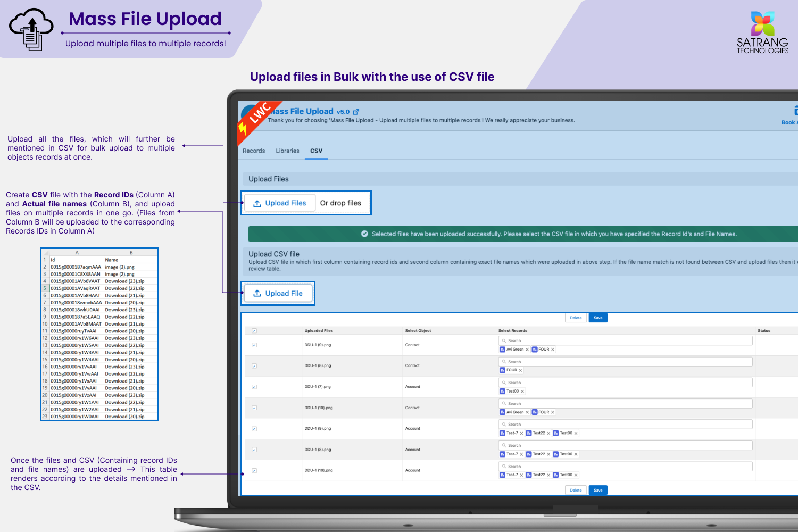Screen dimensions: 798x532
Task: Remove Test00 pill in DDU-1 (9).png Account row
Action: 576,434
